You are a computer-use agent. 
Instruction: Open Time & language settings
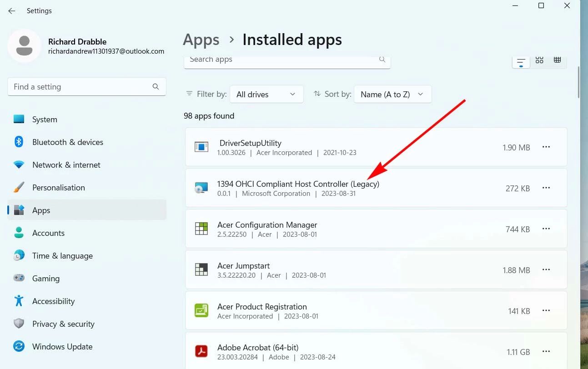point(87,256)
